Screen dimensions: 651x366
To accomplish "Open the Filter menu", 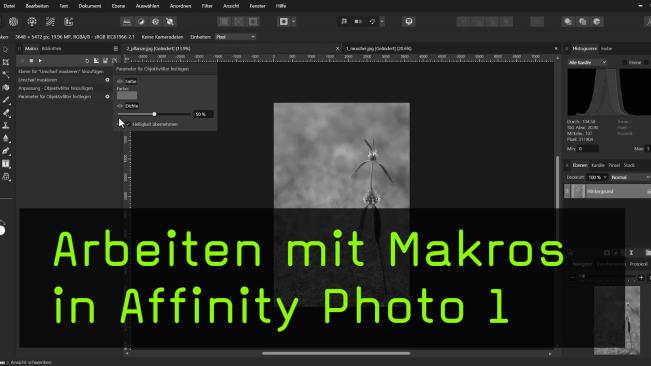I will (x=207, y=6).
